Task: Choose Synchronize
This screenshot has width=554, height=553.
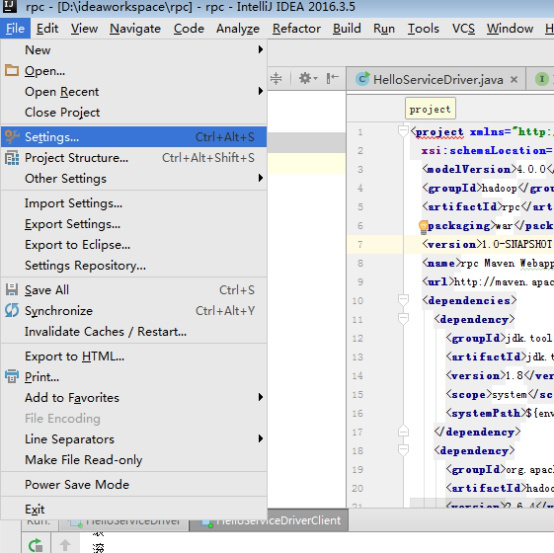Action: coord(134,311)
